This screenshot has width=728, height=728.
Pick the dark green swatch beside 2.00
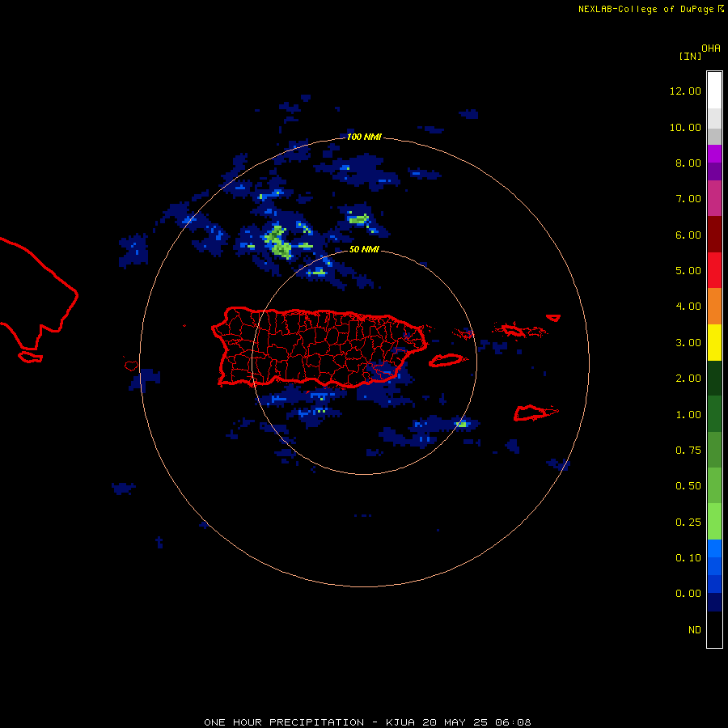tap(714, 379)
